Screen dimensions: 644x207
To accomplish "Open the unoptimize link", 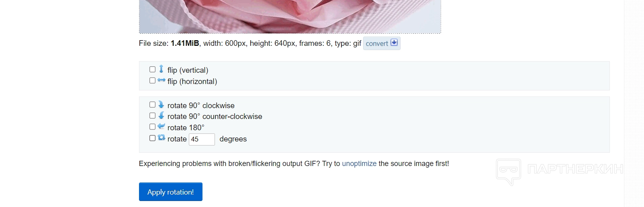I will pos(359,164).
